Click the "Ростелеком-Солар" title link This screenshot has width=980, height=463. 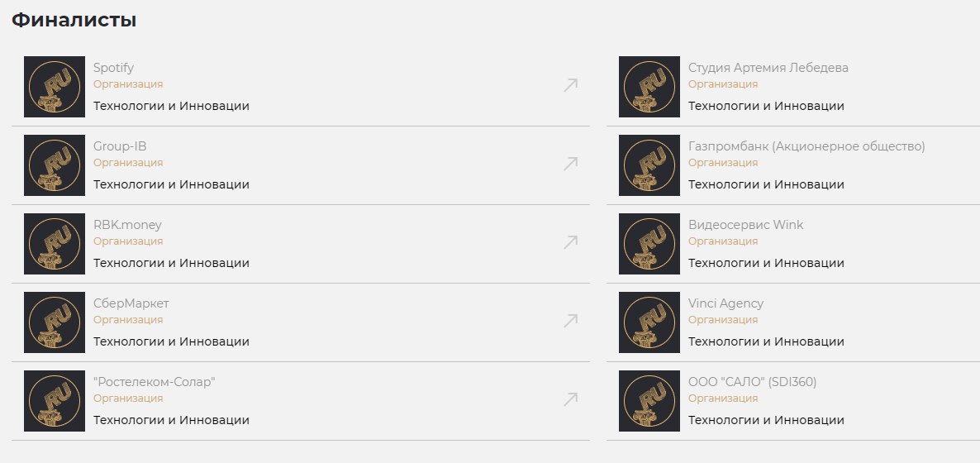pyautogui.click(x=155, y=382)
